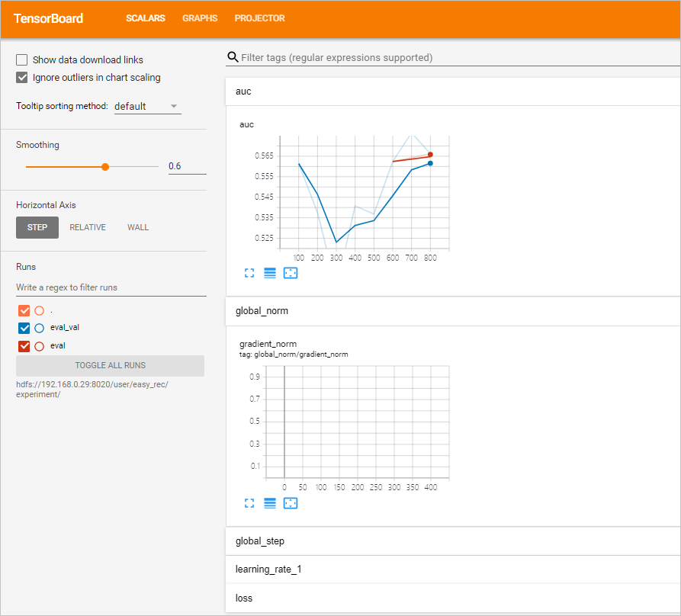
Task: Open Tooltip sorting method dropdown
Action: point(147,107)
